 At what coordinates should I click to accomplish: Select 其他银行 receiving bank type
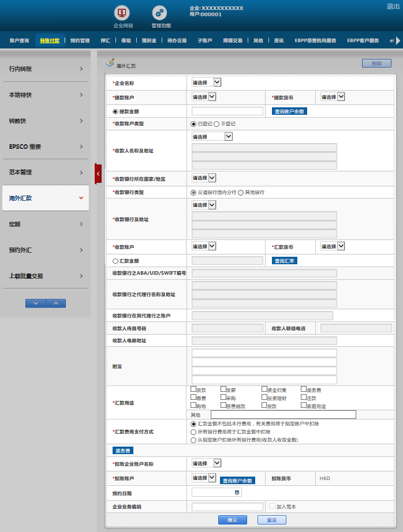(241, 192)
